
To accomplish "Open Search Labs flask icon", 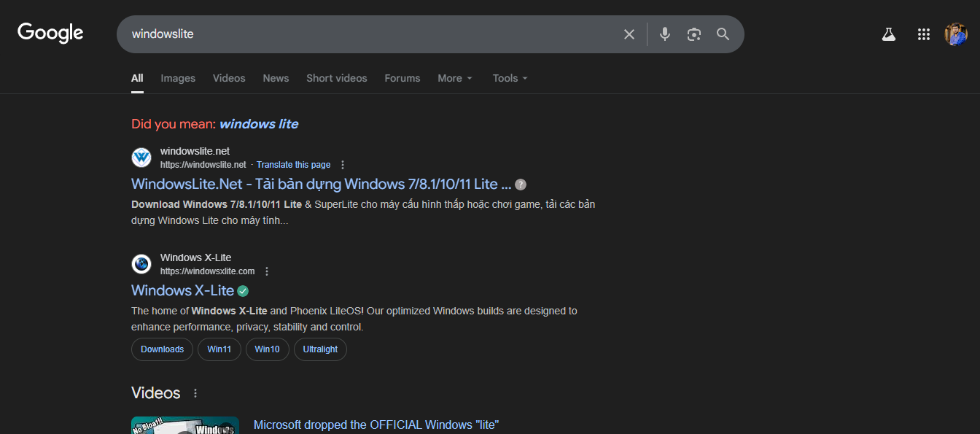I will 888,34.
